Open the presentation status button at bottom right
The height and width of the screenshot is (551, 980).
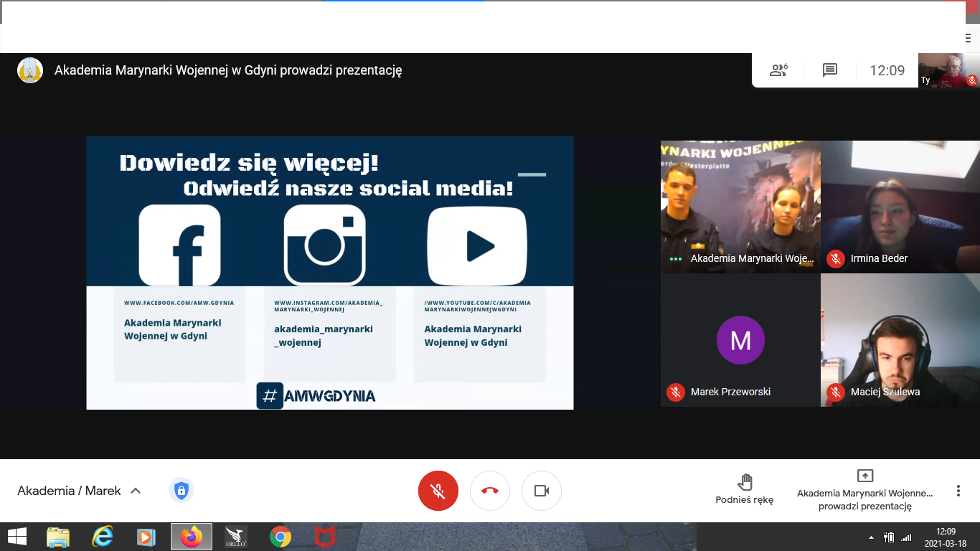865,490
